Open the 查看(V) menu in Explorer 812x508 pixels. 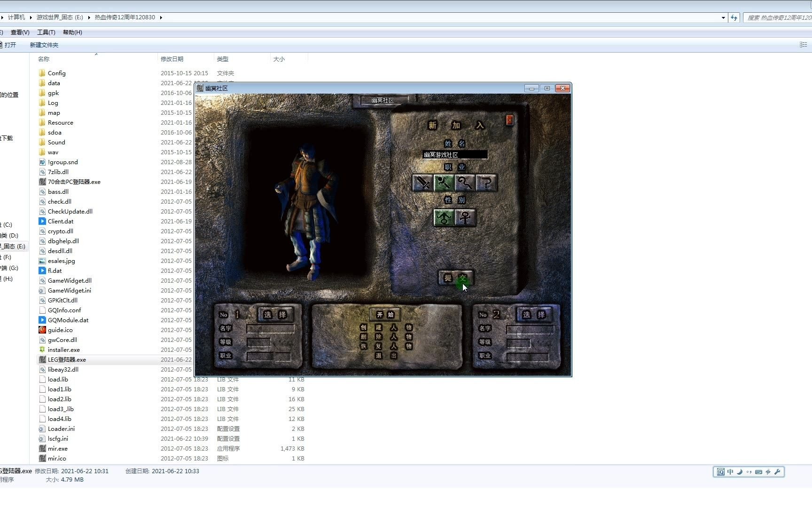(x=20, y=32)
